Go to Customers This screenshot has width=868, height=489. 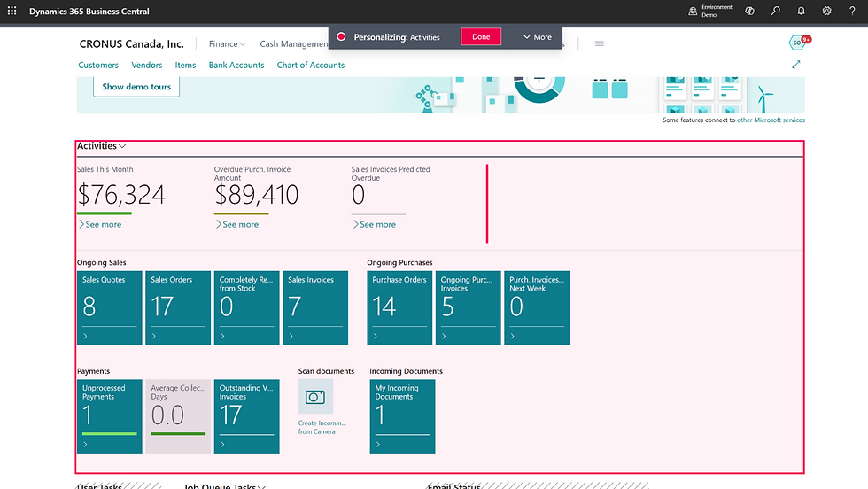click(98, 65)
